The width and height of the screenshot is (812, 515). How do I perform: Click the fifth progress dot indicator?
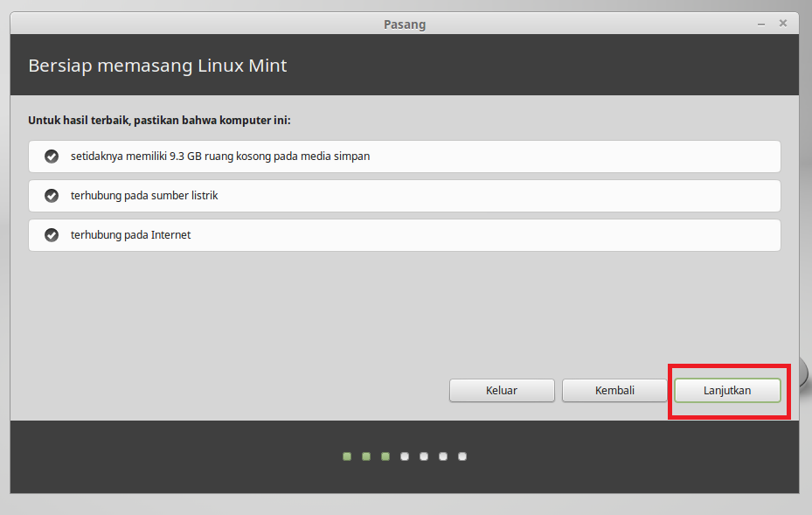(x=423, y=456)
